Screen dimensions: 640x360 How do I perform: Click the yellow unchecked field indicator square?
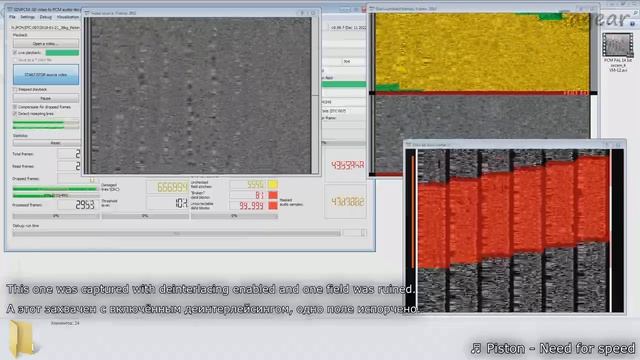tap(273, 185)
